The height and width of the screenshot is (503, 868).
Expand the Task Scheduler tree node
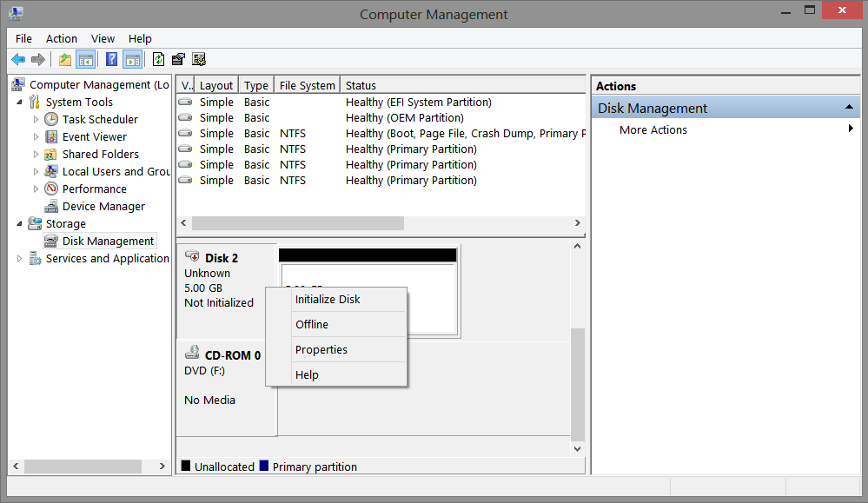coord(36,120)
